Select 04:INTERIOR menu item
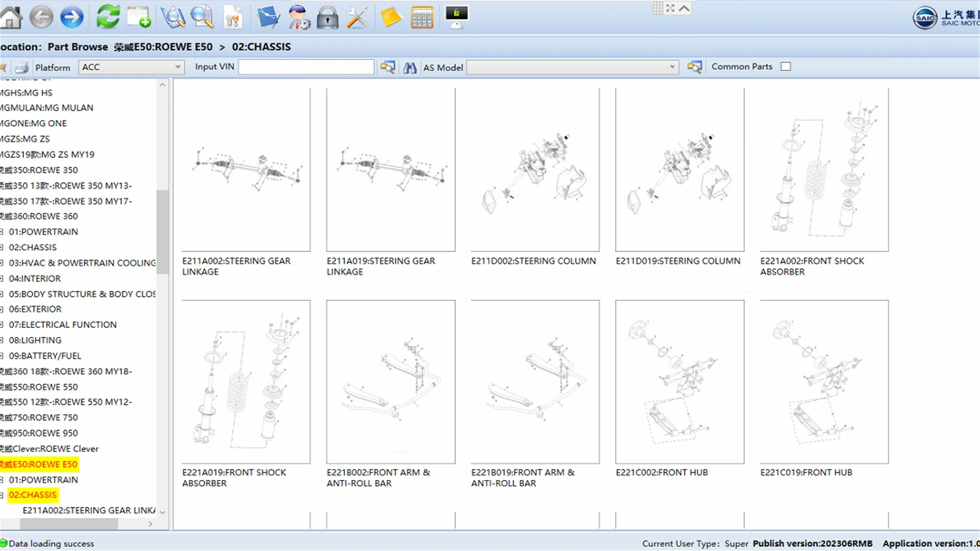This screenshot has width=980, height=551. [x=35, y=278]
